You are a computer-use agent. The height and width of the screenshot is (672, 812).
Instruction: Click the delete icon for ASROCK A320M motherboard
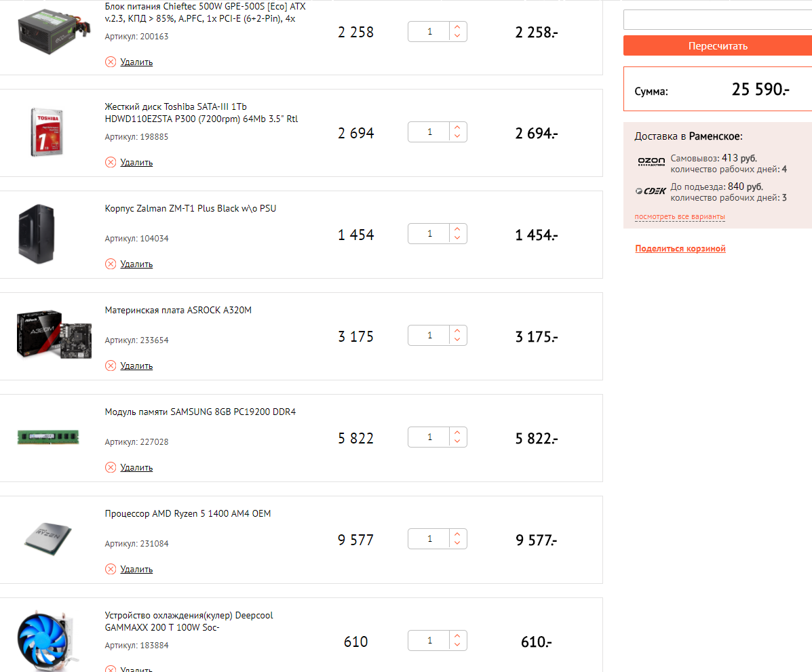[x=111, y=365]
